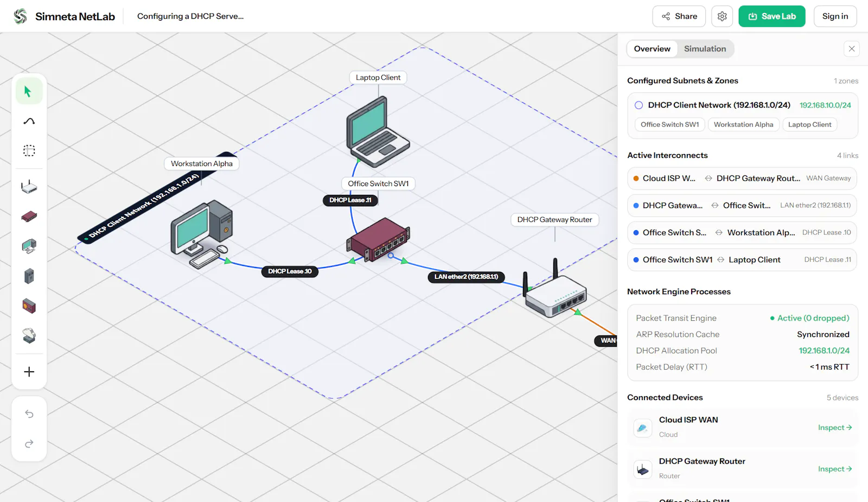
Task: Open the Cloud ISP to DHCP Gateway interconnect row
Action: point(742,178)
